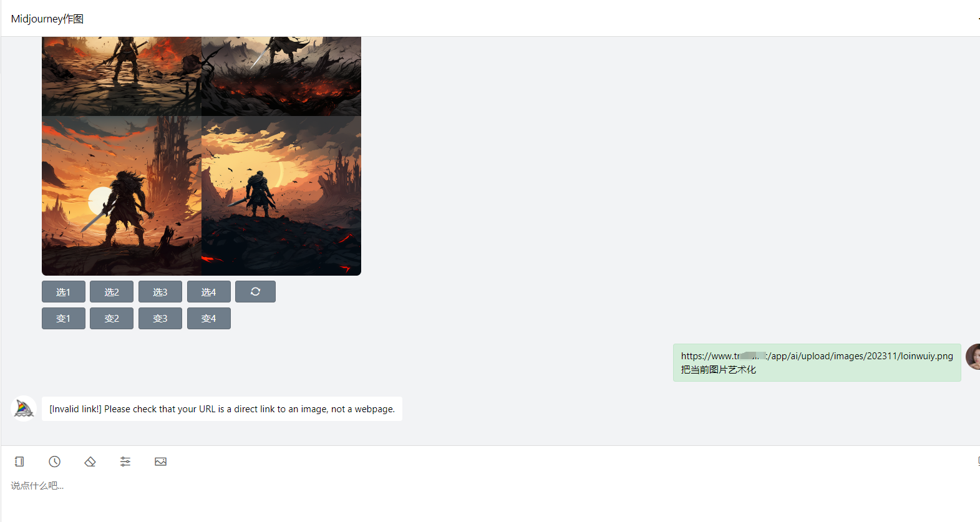
Task: Click the 选4 upscale button
Action: coord(209,292)
